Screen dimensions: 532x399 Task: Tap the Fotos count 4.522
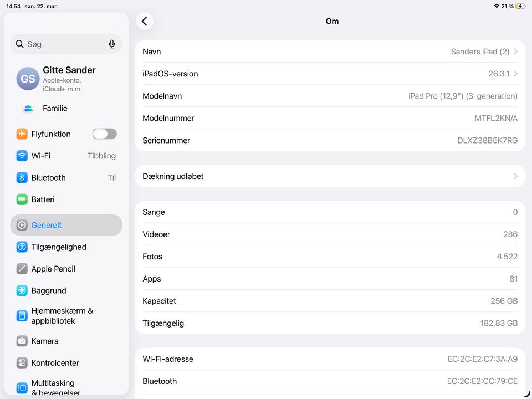[507, 257]
